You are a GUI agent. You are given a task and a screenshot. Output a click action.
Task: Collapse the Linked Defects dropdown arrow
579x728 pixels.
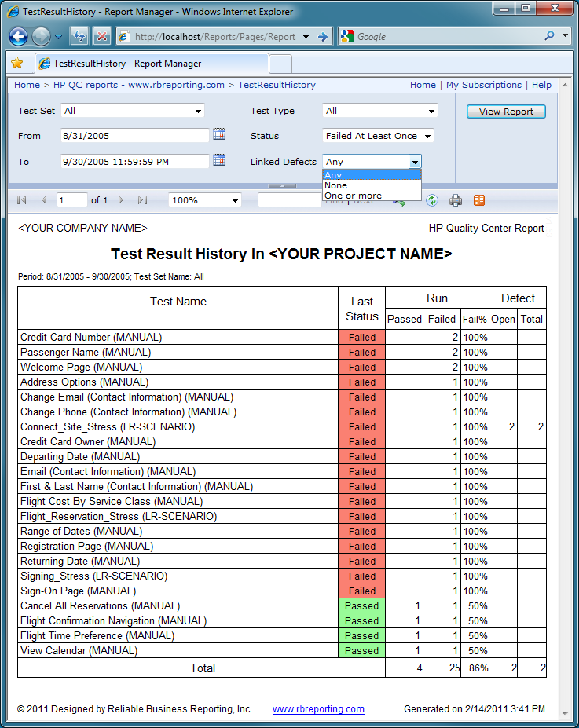pyautogui.click(x=415, y=162)
